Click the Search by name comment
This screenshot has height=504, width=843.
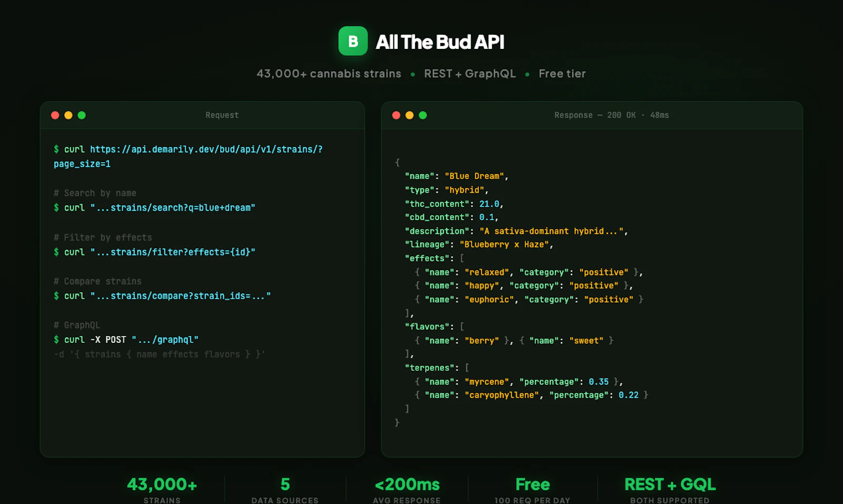[x=95, y=193]
